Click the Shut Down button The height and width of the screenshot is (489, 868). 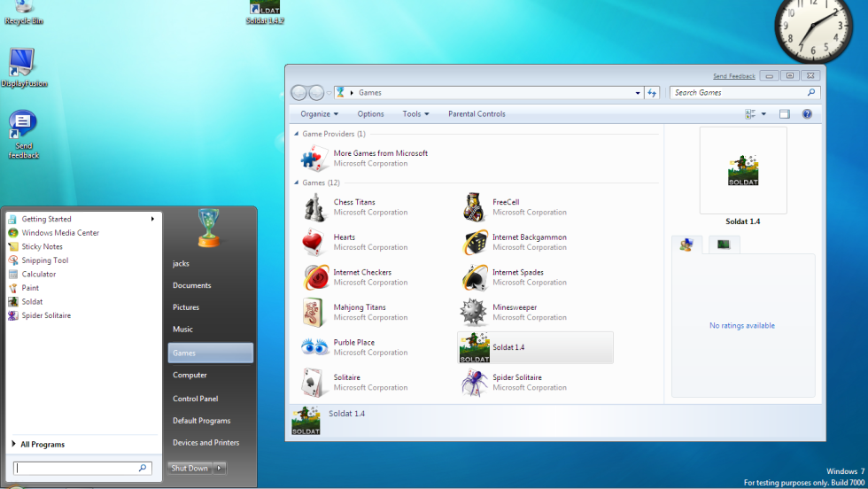click(190, 468)
